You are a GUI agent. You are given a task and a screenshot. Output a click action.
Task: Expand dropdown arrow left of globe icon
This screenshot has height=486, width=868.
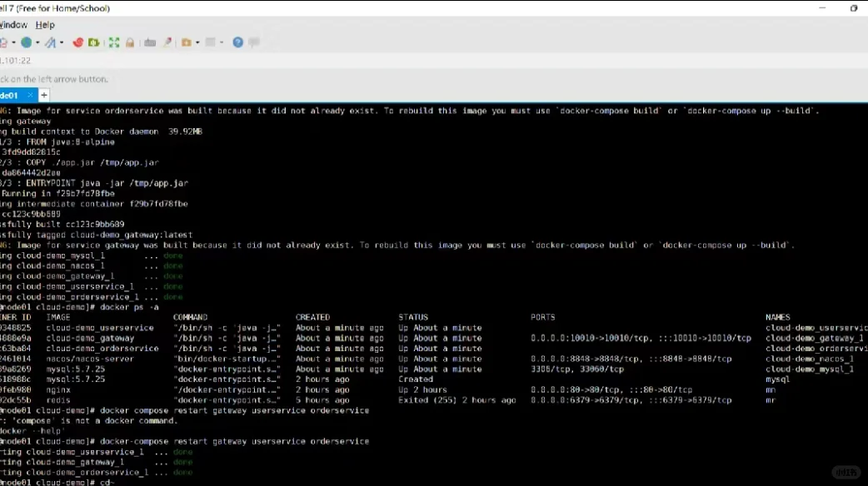click(x=14, y=42)
